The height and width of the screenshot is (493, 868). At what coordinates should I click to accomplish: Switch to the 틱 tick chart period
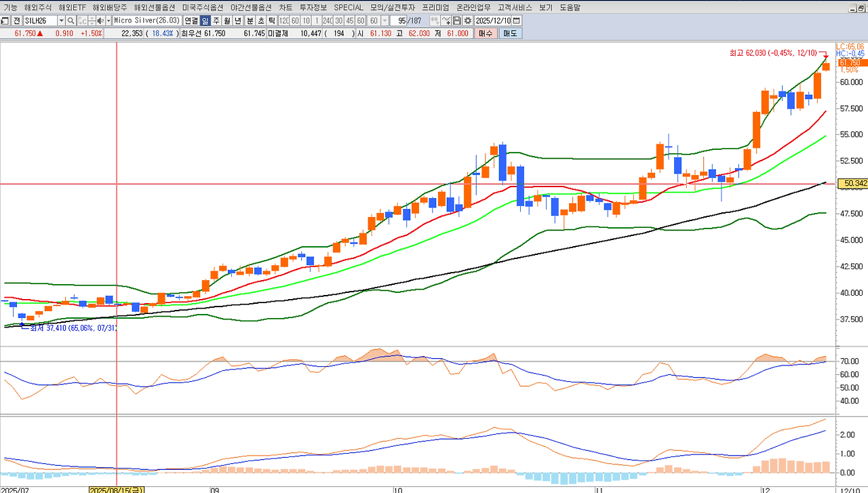tap(272, 20)
